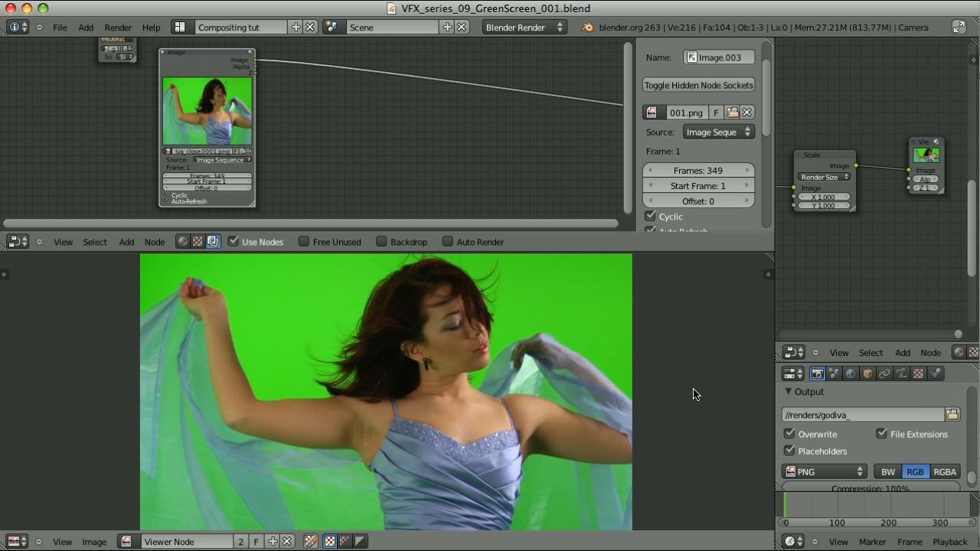Click the timeline editor type clock icon
Screen dimensions: 980x551
click(793, 541)
